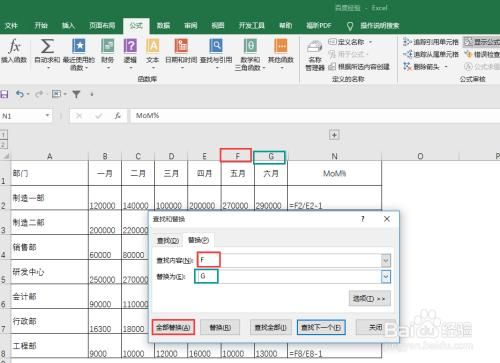
Task: Click the formula bar confirm checkmark icon
Action: tap(99, 116)
